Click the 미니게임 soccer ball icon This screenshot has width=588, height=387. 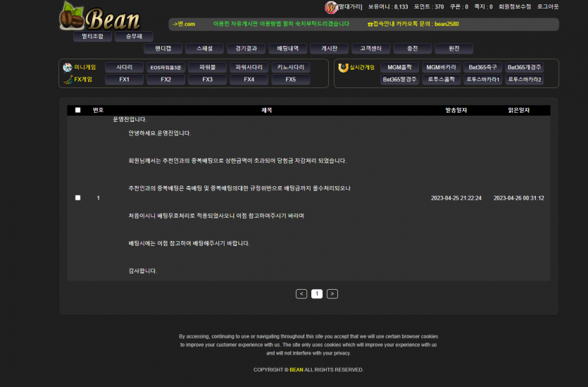68,68
